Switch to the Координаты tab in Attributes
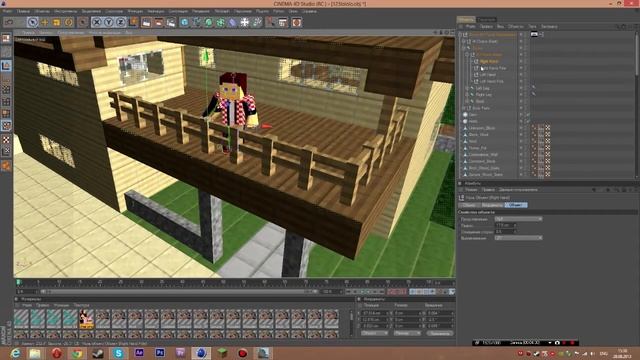Viewport: 640px width, 360px height. click(491, 205)
